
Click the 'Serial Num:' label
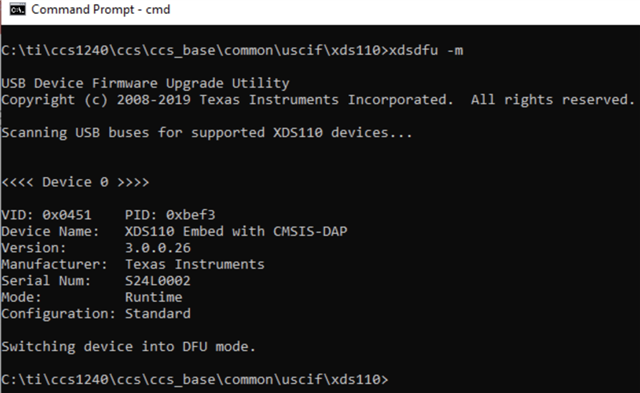[46, 281]
